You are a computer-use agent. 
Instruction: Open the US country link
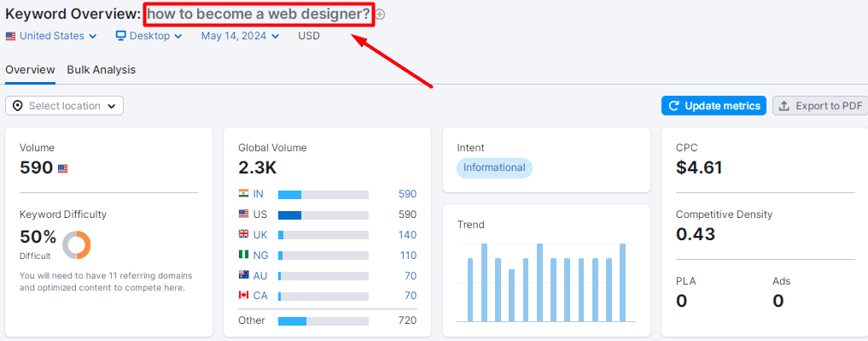point(259,214)
